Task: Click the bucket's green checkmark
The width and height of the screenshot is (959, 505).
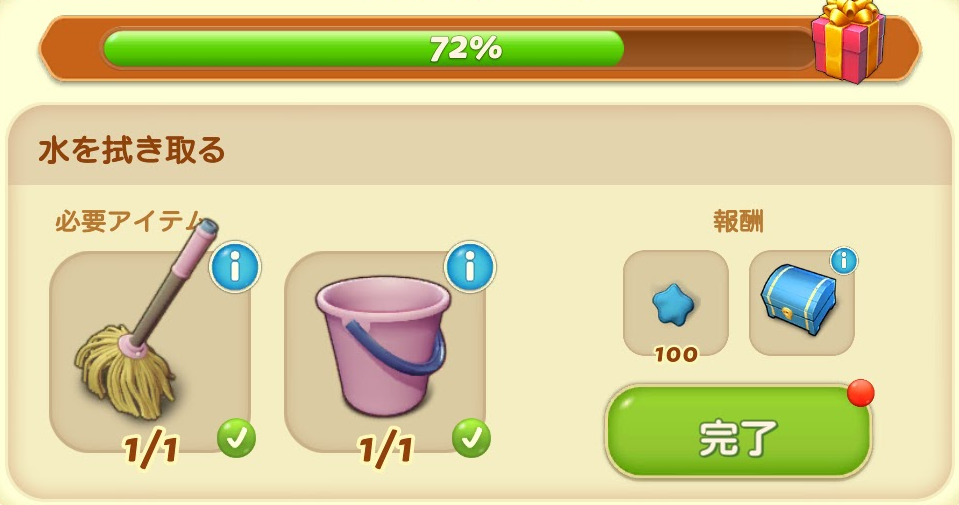Action: click(x=471, y=438)
